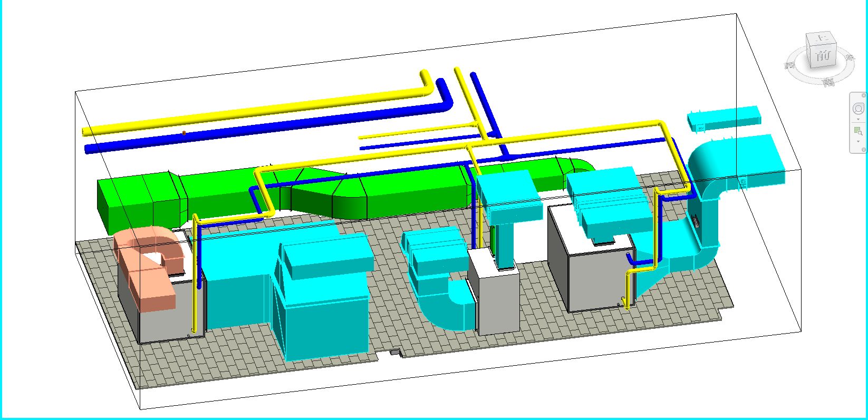Open the Full Navigation steering wheel
Image resolution: width=868 pixels, height=420 pixels.
(858, 109)
